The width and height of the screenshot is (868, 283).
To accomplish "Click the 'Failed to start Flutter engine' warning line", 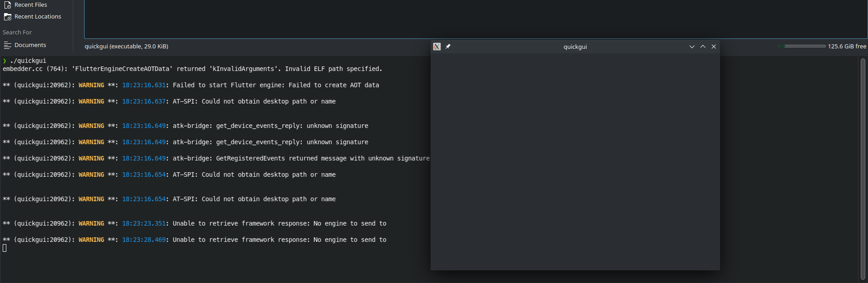I will 191,85.
